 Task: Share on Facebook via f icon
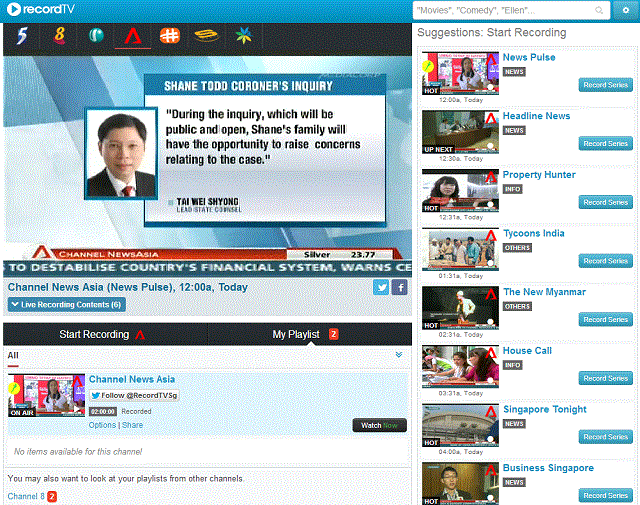(400, 287)
